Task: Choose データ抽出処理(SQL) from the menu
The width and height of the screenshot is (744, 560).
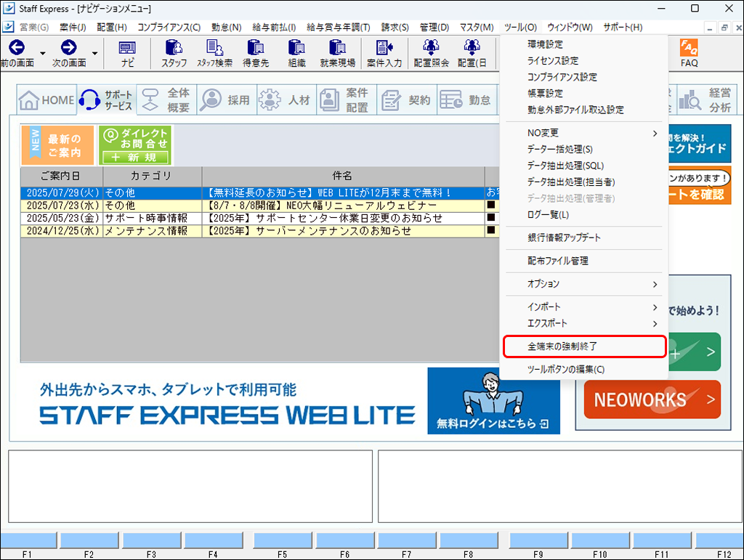Action: point(583,166)
